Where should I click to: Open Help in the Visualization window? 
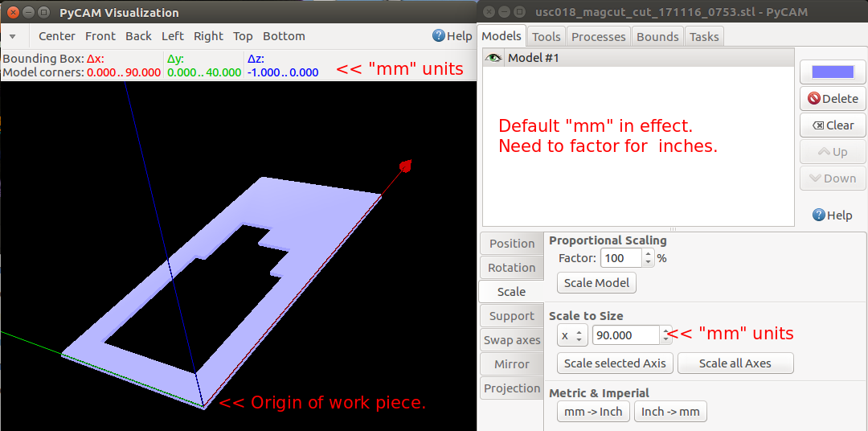click(452, 36)
